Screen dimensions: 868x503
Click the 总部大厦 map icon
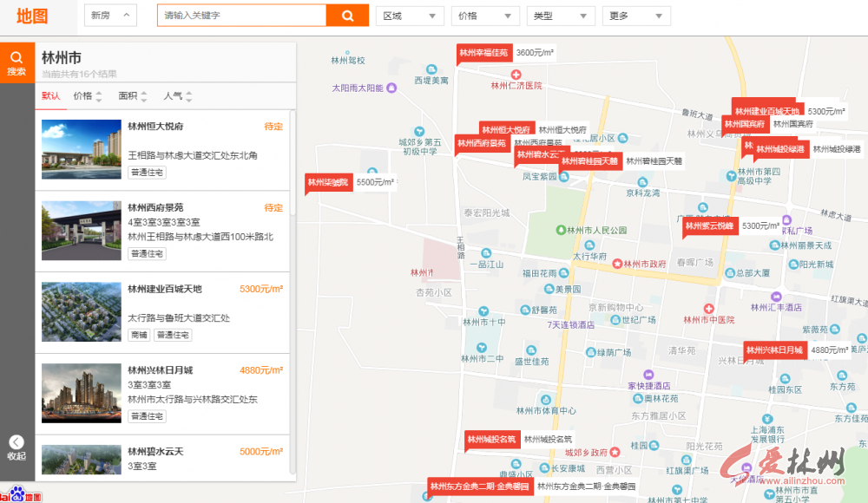coord(730,273)
